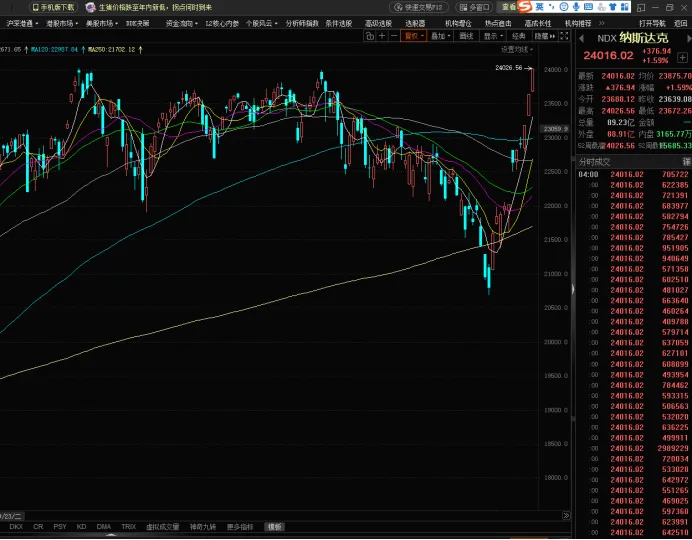Click the chart lock icon
The height and width of the screenshot is (540, 692).
pyautogui.click(x=370, y=36)
